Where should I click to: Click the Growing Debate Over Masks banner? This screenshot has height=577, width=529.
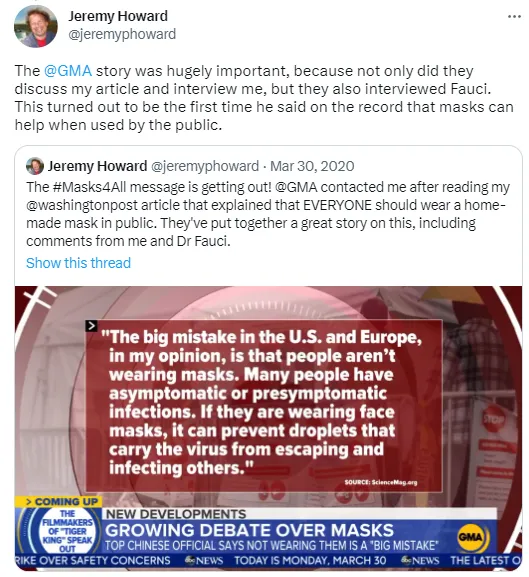click(249, 530)
